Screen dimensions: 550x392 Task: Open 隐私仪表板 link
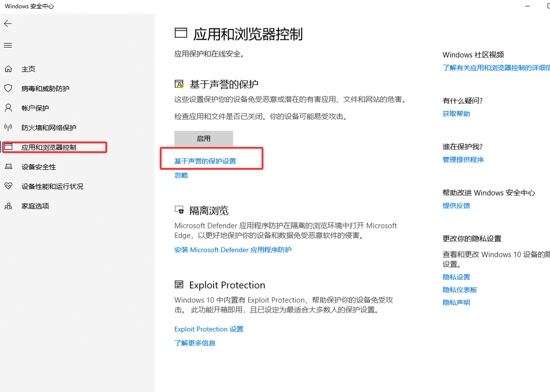[x=459, y=290]
